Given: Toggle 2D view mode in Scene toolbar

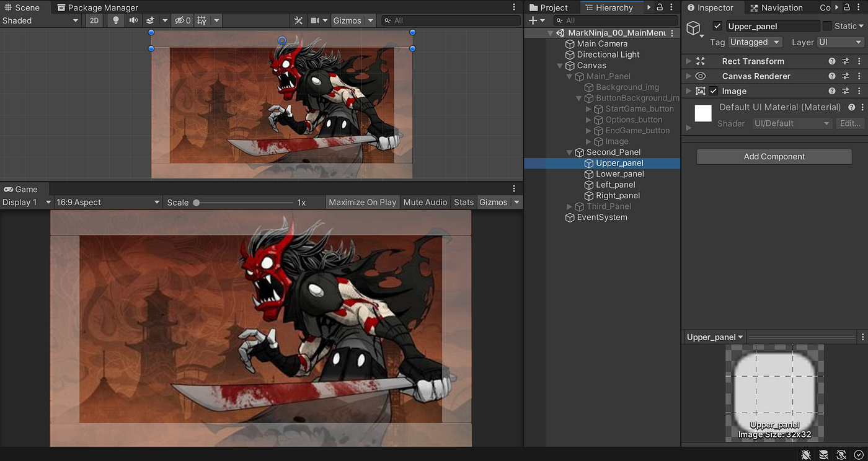Looking at the screenshot, I should pyautogui.click(x=94, y=20).
